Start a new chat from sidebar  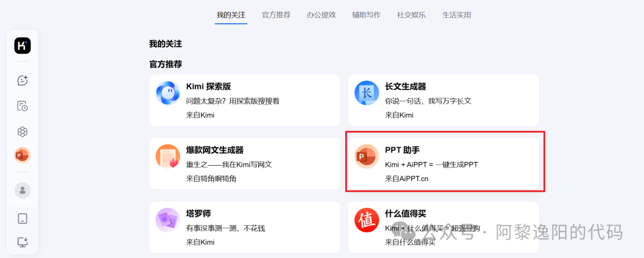pyautogui.click(x=23, y=80)
